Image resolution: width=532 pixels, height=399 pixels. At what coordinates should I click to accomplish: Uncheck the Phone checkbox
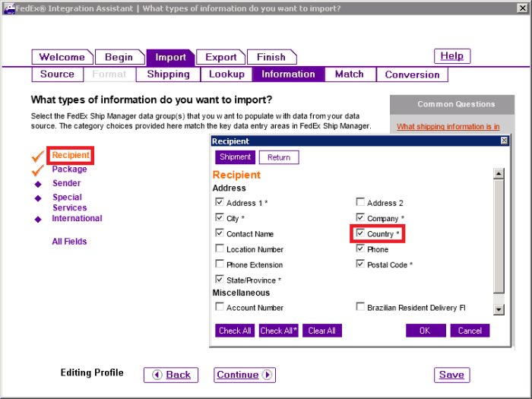pos(360,249)
